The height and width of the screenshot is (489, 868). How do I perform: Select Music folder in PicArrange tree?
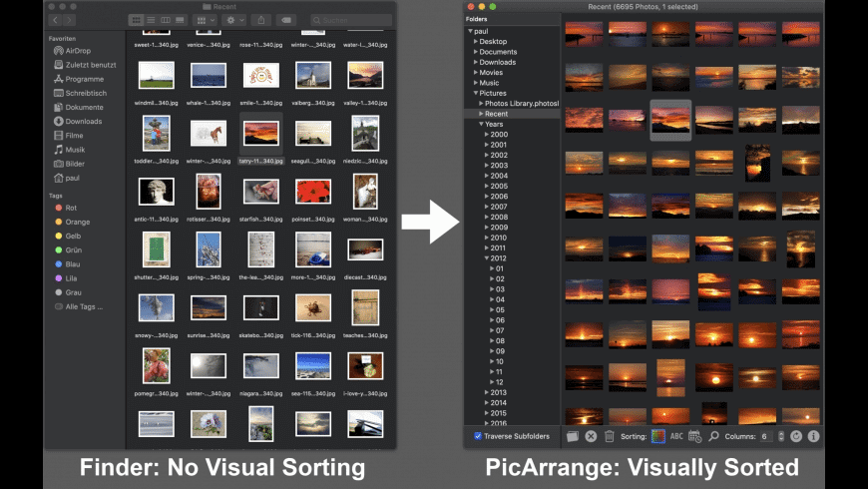coord(489,83)
